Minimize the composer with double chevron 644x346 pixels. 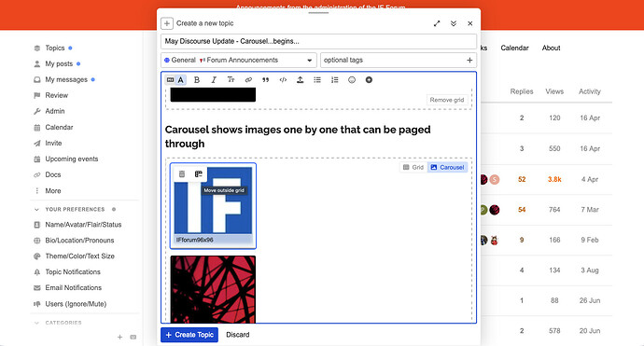454,24
